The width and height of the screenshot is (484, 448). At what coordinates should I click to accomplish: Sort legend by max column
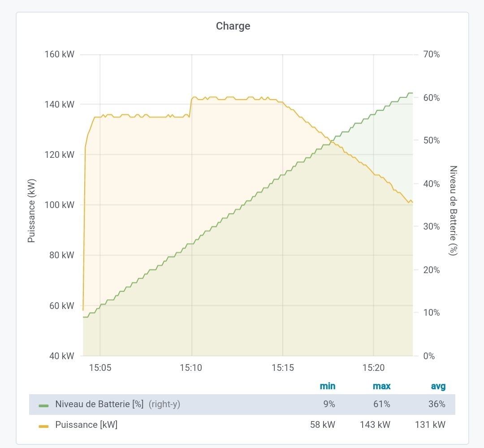click(381, 386)
